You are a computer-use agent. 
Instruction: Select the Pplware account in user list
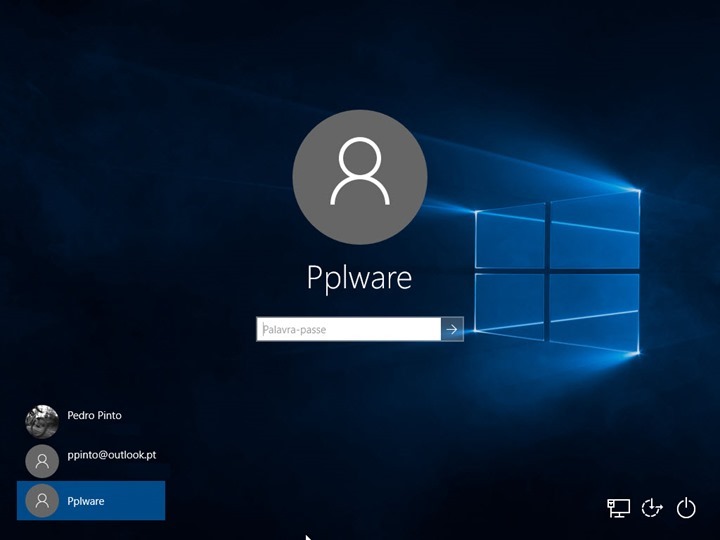tap(91, 501)
